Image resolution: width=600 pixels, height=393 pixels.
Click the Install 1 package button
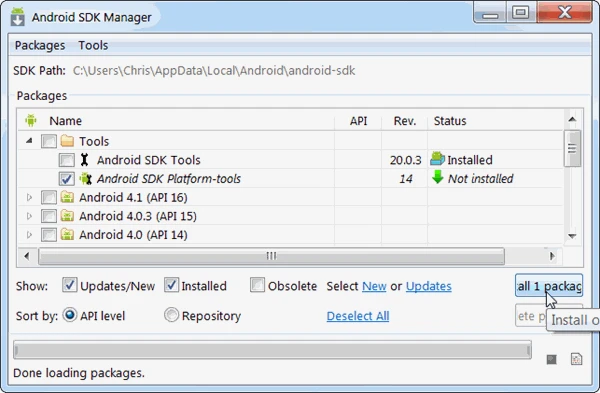[549, 285]
